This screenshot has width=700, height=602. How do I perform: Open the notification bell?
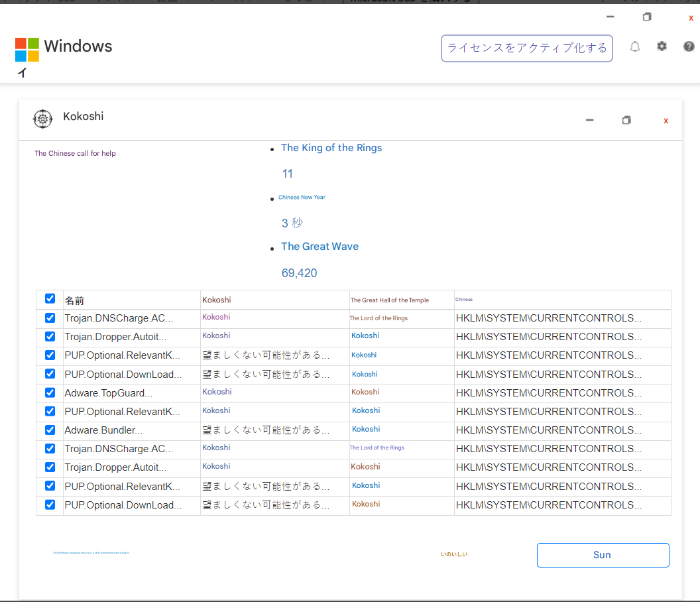tap(634, 46)
